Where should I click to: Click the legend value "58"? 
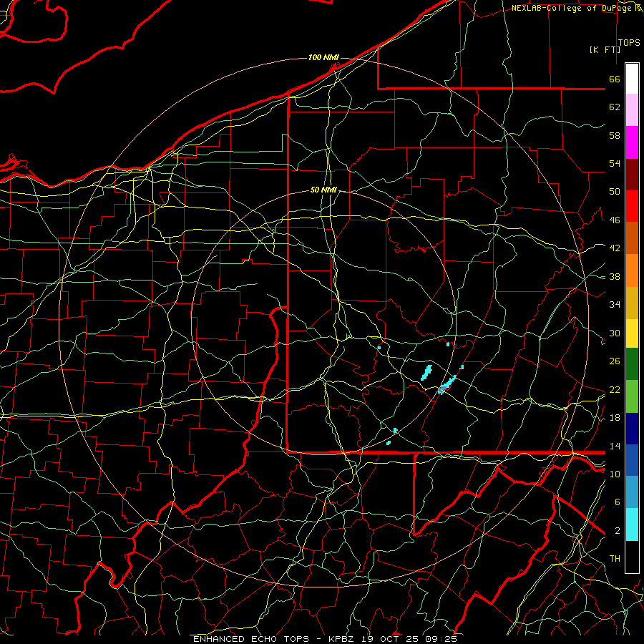point(615,135)
